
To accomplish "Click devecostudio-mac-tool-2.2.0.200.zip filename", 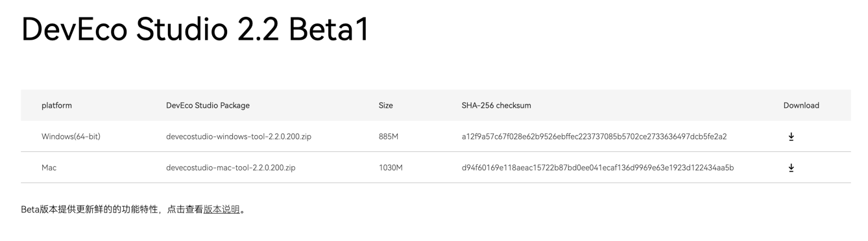I will click(x=231, y=168).
